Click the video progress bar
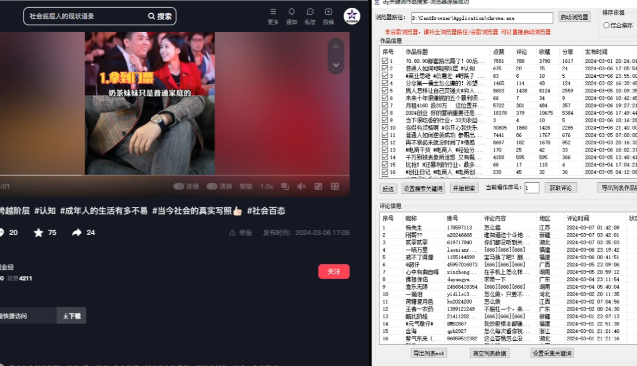 [175, 175]
